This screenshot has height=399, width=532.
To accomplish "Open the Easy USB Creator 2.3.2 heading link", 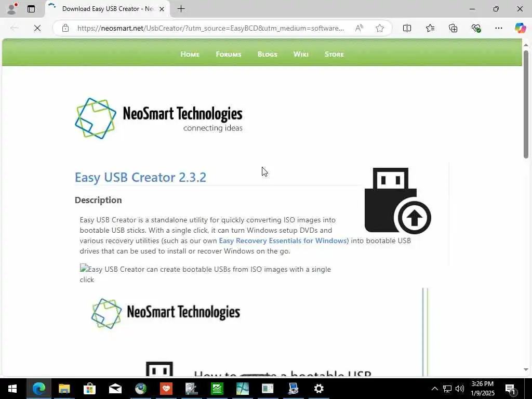I will click(x=140, y=178).
